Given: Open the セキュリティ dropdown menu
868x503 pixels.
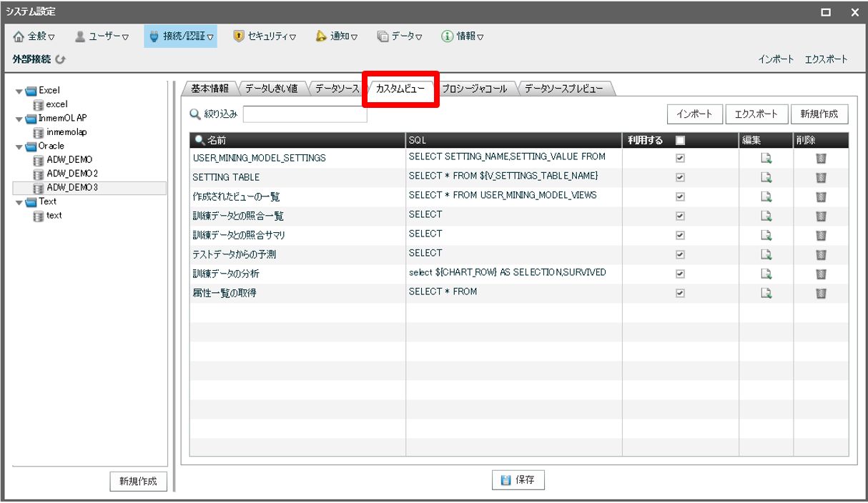Looking at the screenshot, I should [x=265, y=36].
